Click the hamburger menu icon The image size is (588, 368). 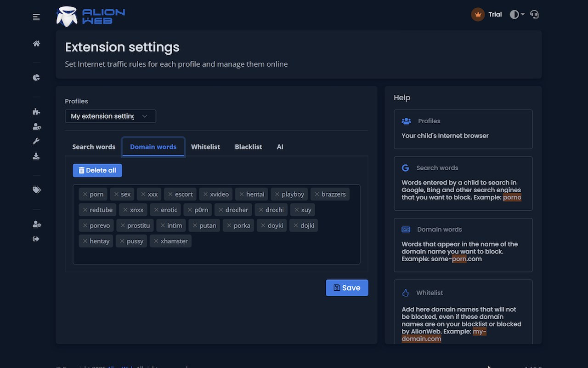click(36, 17)
